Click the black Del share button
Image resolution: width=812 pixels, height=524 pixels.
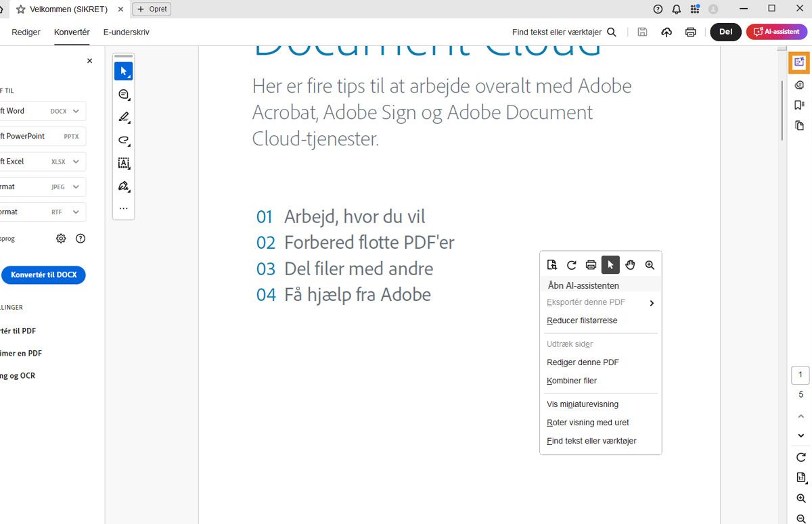(725, 32)
